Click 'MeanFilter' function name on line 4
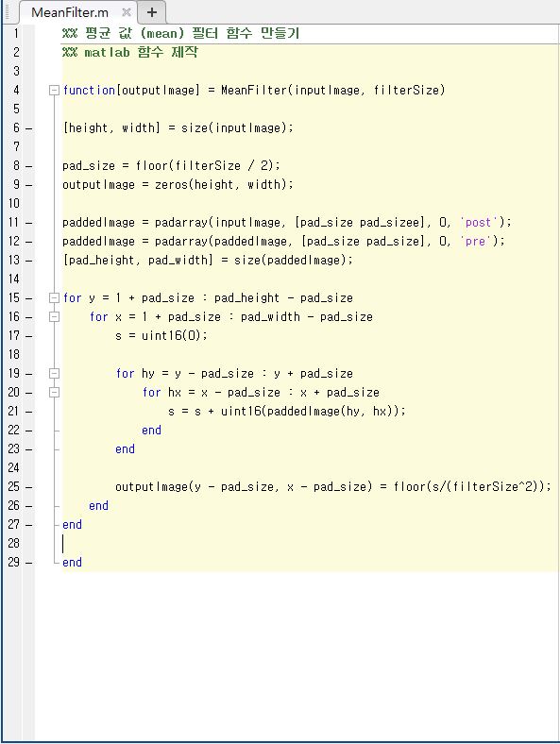The width and height of the screenshot is (560, 744). pyautogui.click(x=254, y=90)
